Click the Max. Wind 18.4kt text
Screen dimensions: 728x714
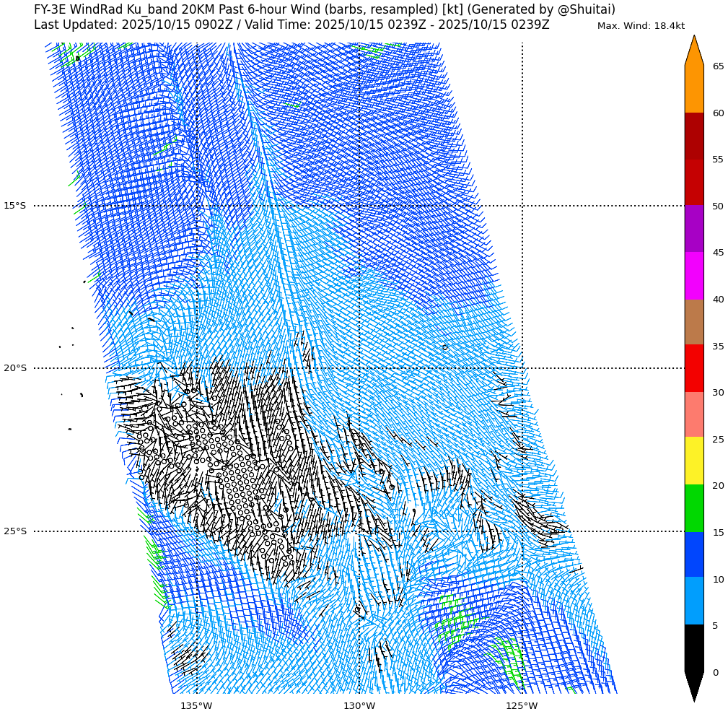(x=641, y=26)
